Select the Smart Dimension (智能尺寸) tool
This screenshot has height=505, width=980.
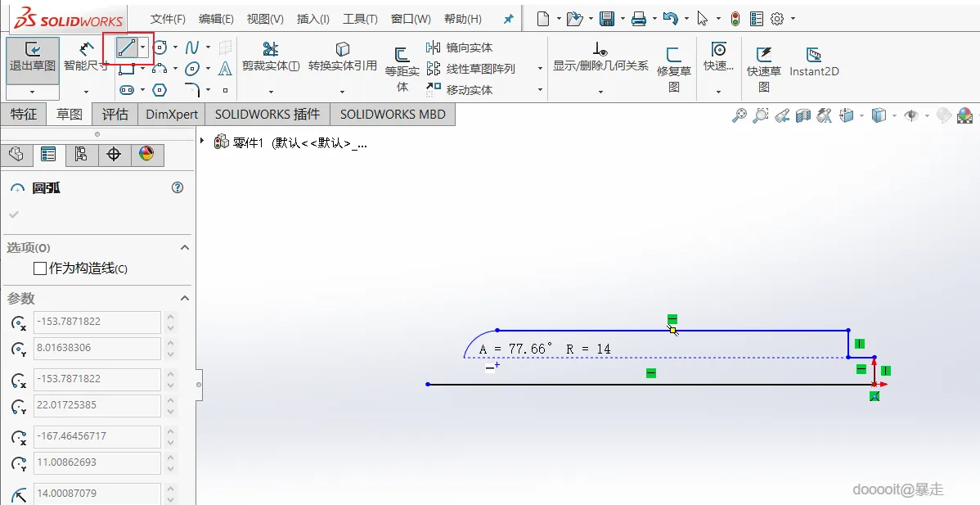(86, 56)
